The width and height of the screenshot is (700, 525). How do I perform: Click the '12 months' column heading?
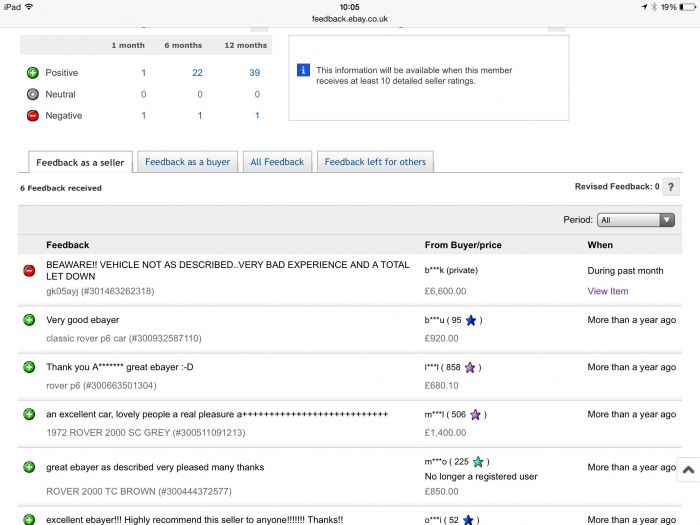click(246, 45)
